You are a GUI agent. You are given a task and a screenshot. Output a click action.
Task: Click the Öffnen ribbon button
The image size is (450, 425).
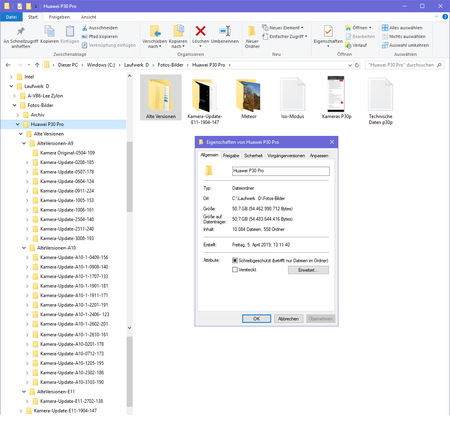[358, 28]
